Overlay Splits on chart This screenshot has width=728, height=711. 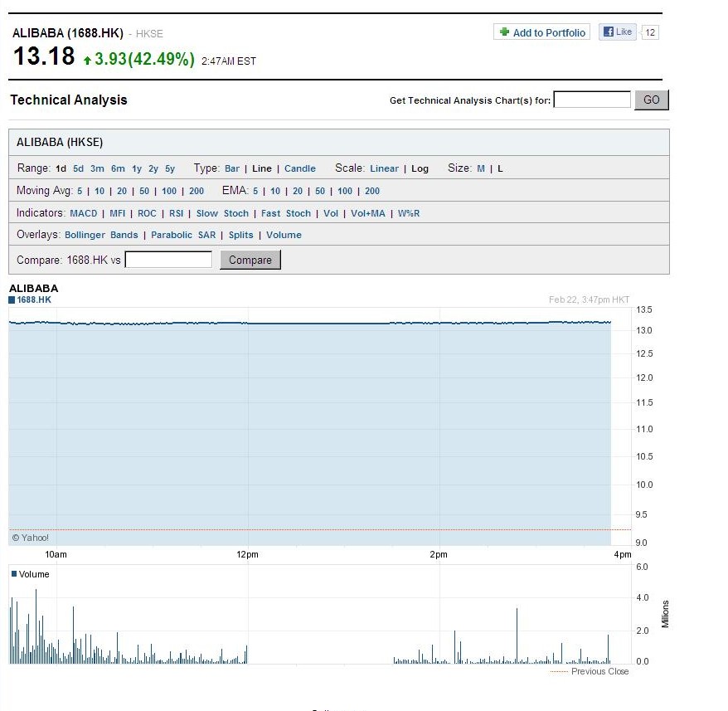pyautogui.click(x=241, y=235)
